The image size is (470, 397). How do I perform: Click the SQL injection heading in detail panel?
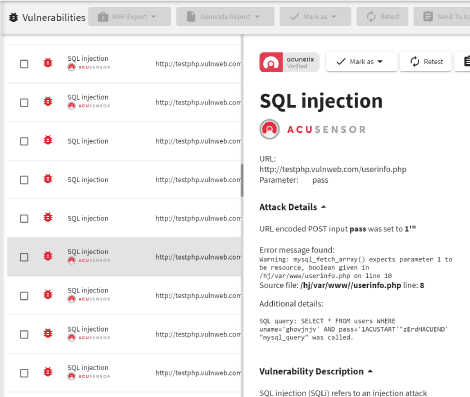coord(321,101)
